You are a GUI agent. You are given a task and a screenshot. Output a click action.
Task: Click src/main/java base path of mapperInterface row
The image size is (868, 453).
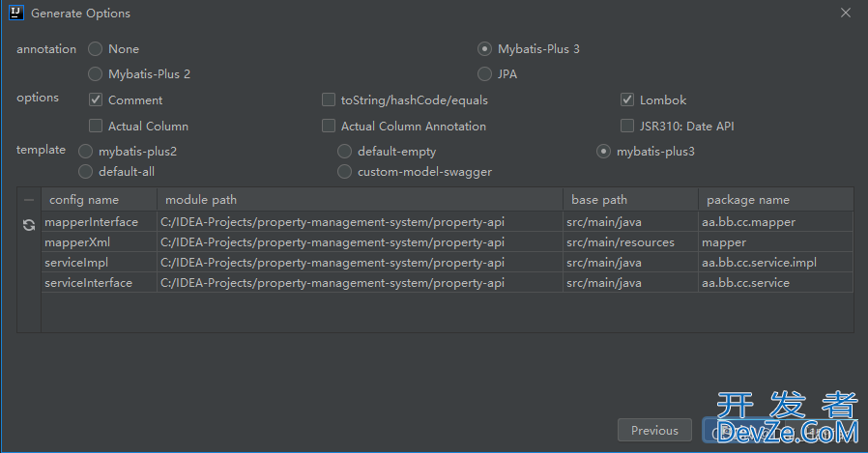tap(630, 222)
